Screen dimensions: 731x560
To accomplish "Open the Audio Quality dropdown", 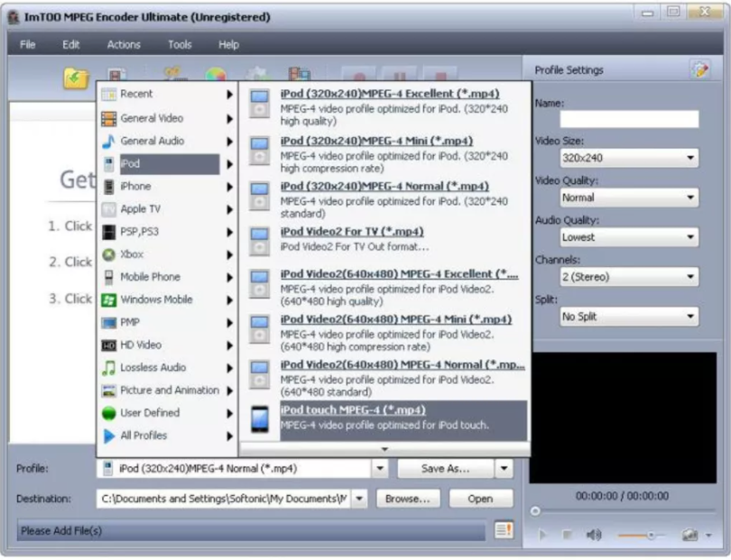I will tap(629, 237).
